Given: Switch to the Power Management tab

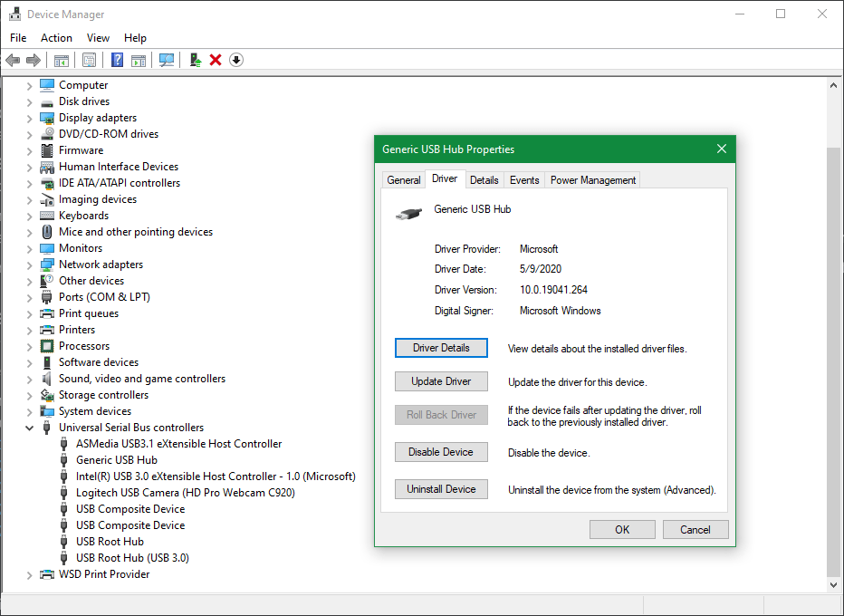Looking at the screenshot, I should (592, 179).
